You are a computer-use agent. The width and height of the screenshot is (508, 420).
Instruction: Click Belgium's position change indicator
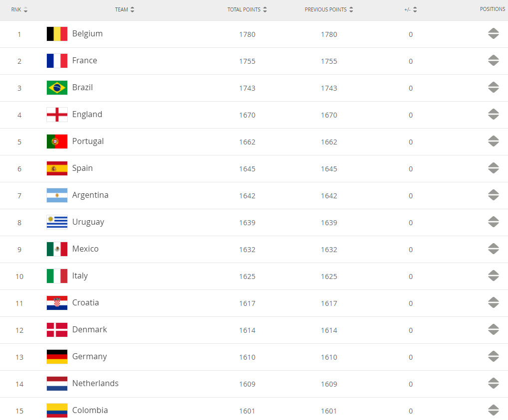[x=493, y=34]
